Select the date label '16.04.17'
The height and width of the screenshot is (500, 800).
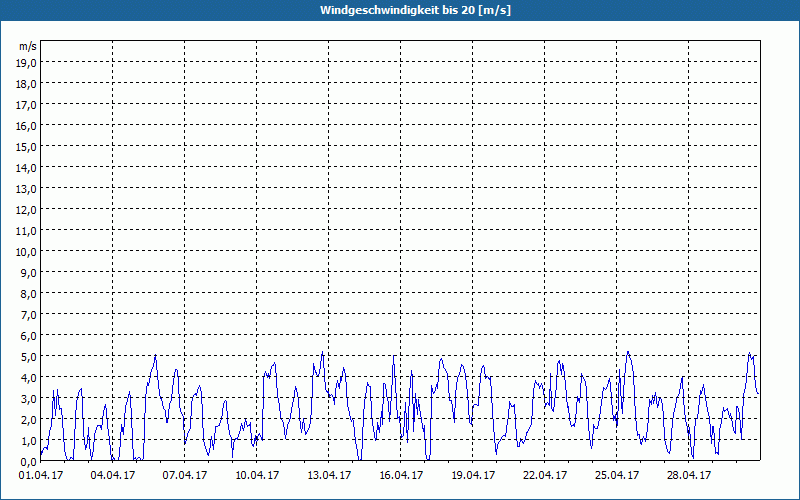pos(401,475)
